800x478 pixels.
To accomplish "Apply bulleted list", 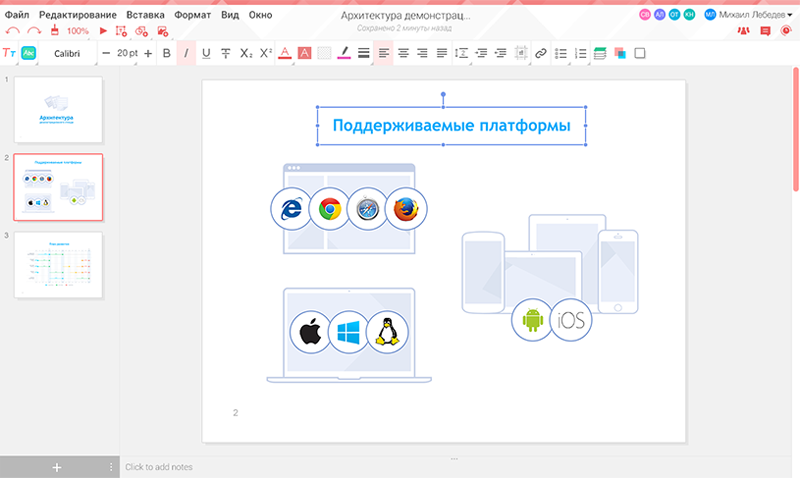I will click(x=561, y=53).
